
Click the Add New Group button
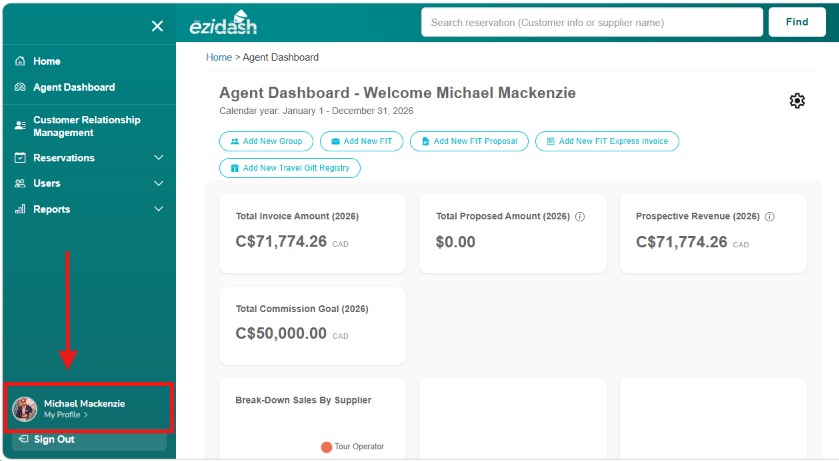pos(266,141)
